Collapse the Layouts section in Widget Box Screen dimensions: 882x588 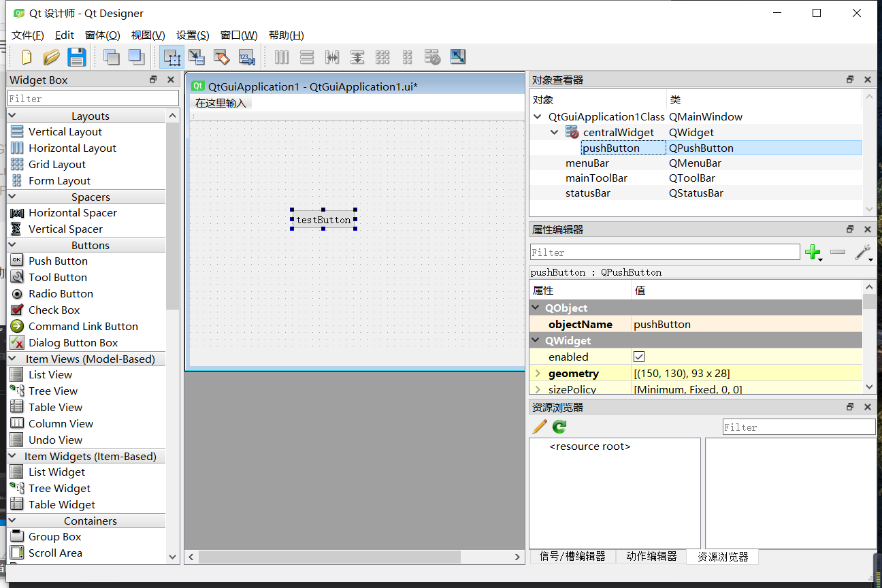pos(12,115)
